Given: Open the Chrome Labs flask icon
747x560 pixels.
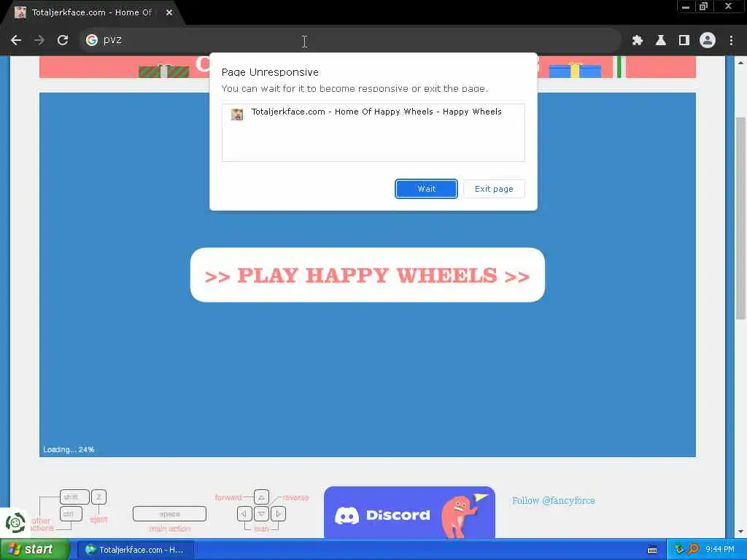Looking at the screenshot, I should (661, 41).
